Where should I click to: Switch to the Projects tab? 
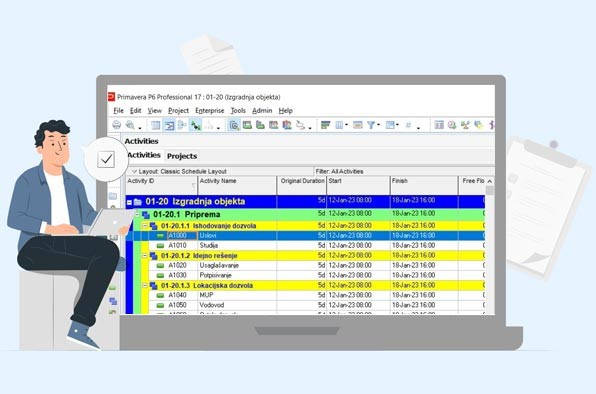click(x=182, y=156)
